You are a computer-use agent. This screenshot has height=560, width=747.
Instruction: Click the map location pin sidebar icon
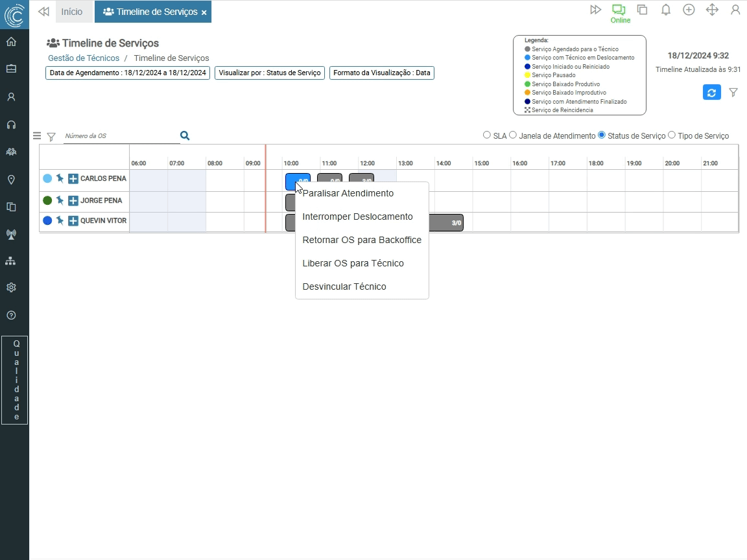[x=11, y=180]
